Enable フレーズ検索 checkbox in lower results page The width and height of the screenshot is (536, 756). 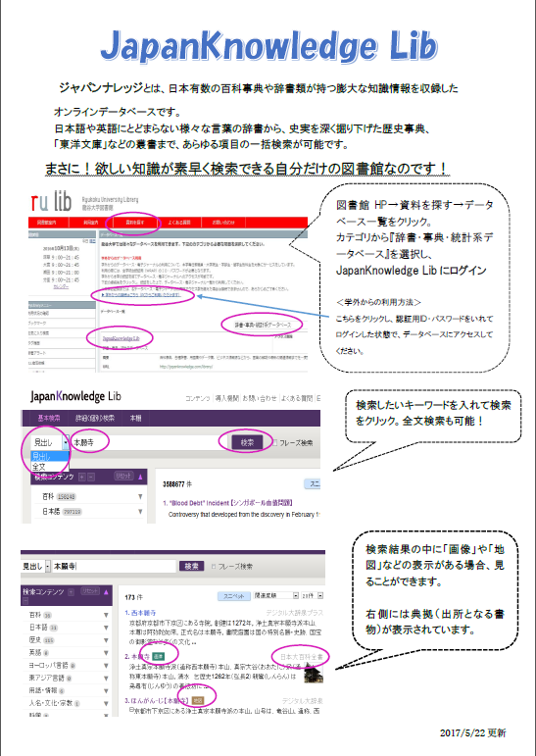[x=214, y=567]
